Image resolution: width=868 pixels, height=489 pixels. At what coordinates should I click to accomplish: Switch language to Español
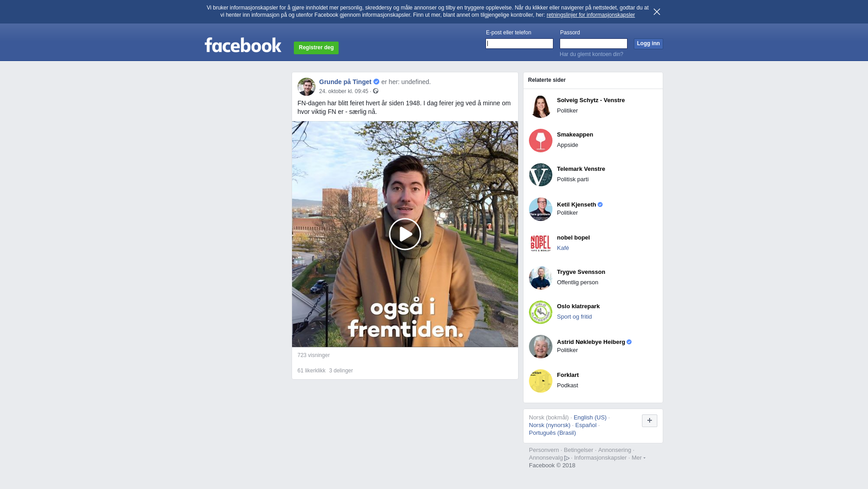(x=586, y=425)
